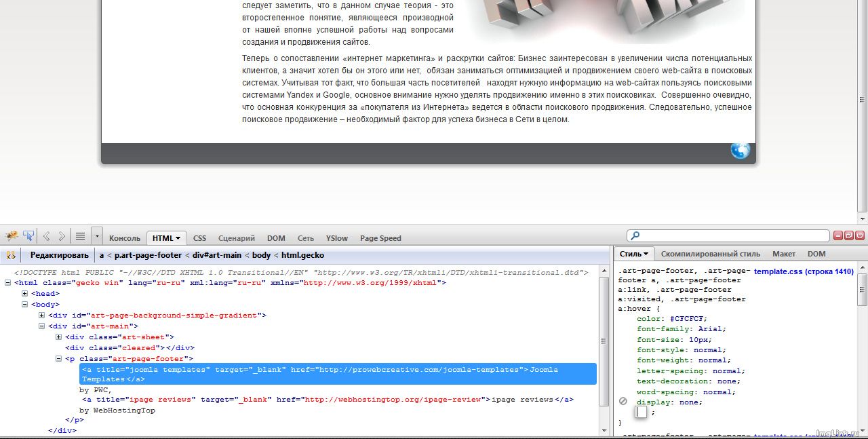The height and width of the screenshot is (439, 868).
Task: Open the command line lines icon
Action: tap(80, 237)
